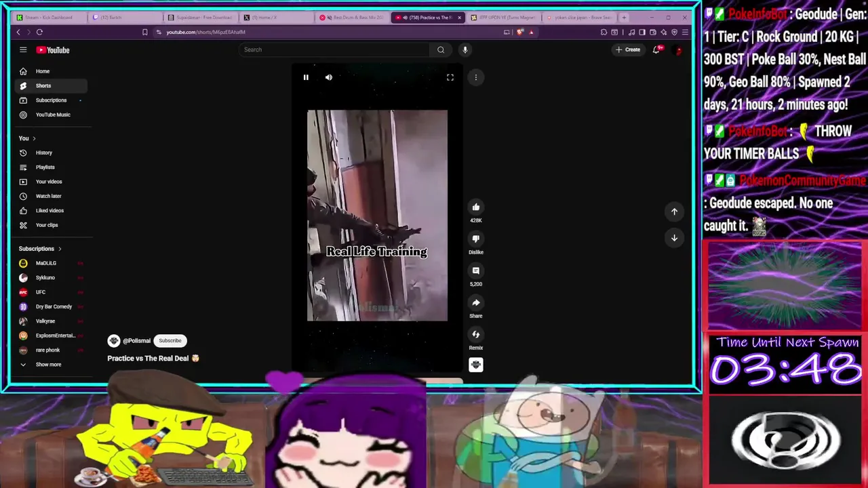This screenshot has width=868, height=488.
Task: Reload the page
Action: [39, 32]
